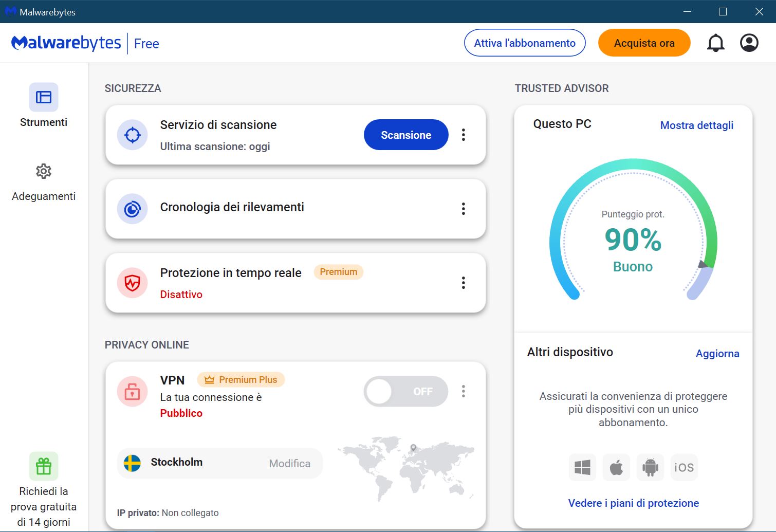Click the Servizio di scansione crosshair icon
This screenshot has height=532, width=776.
coord(133,135)
